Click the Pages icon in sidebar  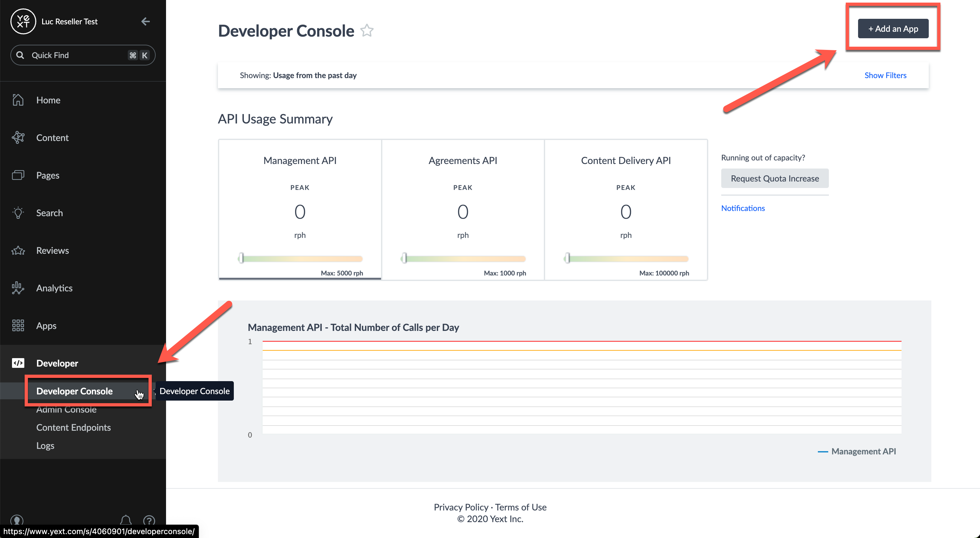click(18, 175)
